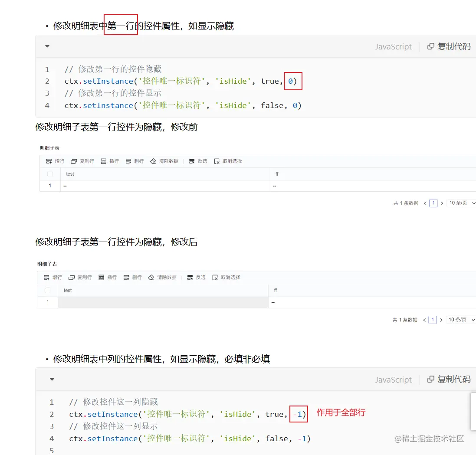Image resolution: width=476 pixels, height=455 pixels.
Task: Click 反选 in the 修改后 table toolbar
Action: pyautogui.click(x=197, y=278)
